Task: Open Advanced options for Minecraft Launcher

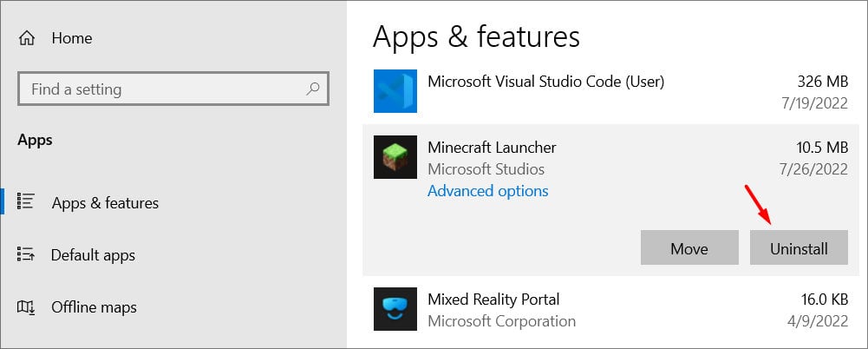Action: 488,191
